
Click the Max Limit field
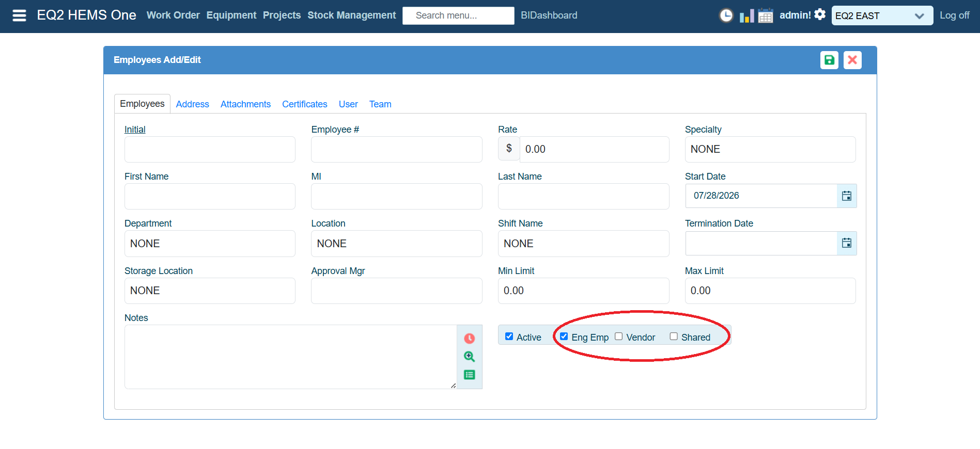770,291
